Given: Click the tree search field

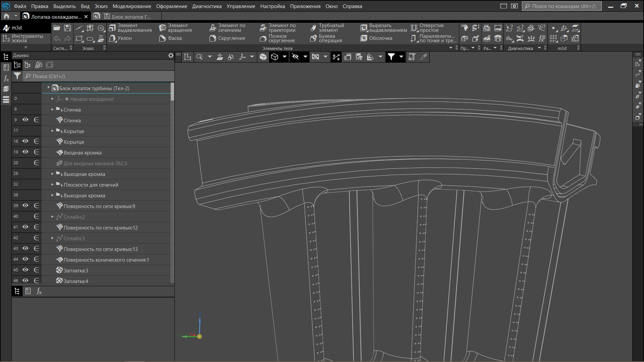Looking at the screenshot, I should 99,76.
